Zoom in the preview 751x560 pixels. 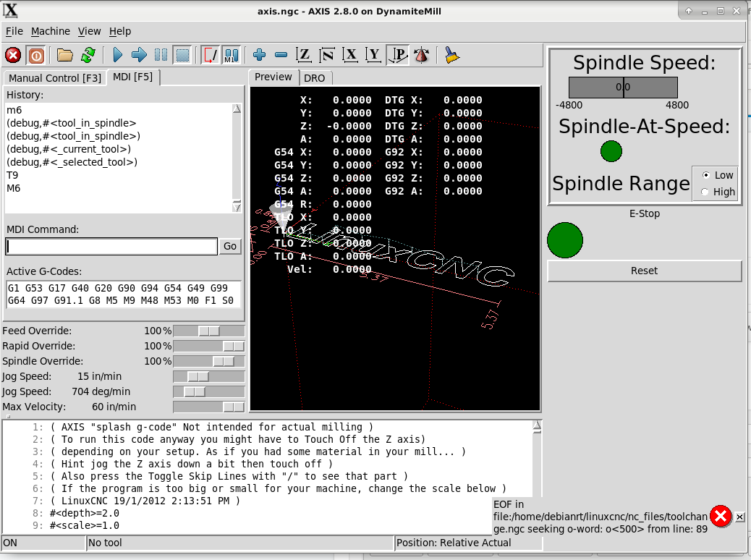(x=259, y=55)
